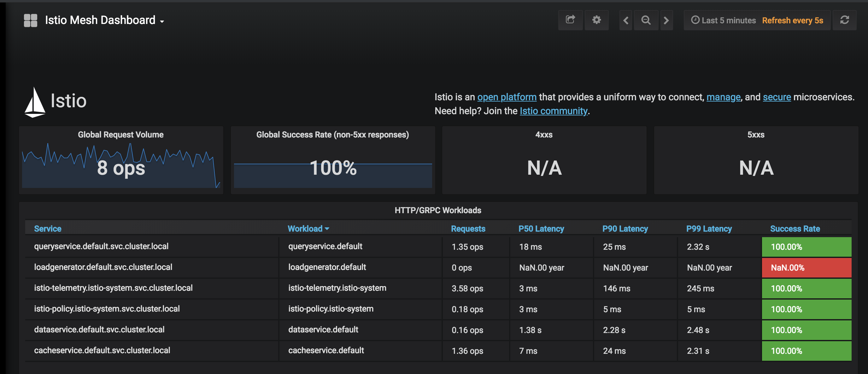This screenshot has width=868, height=374.
Task: Open the 4xxs panel title menu
Action: pyautogui.click(x=544, y=134)
